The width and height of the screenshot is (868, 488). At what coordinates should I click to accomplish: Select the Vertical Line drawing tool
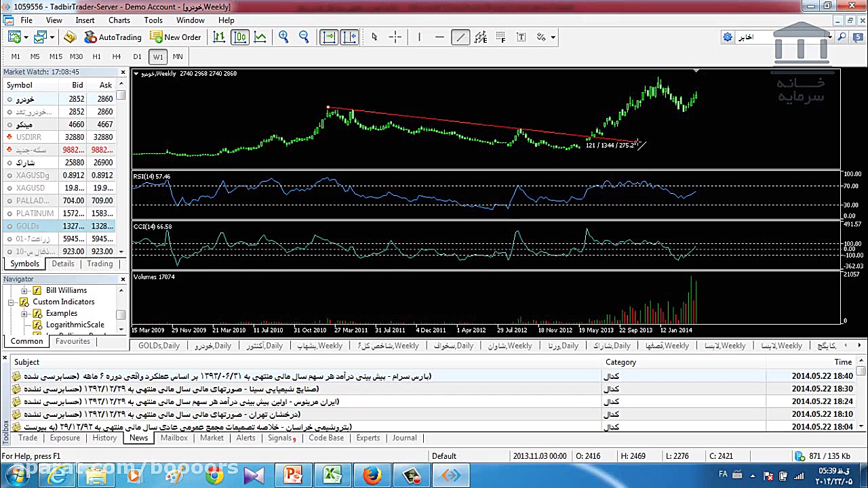419,37
